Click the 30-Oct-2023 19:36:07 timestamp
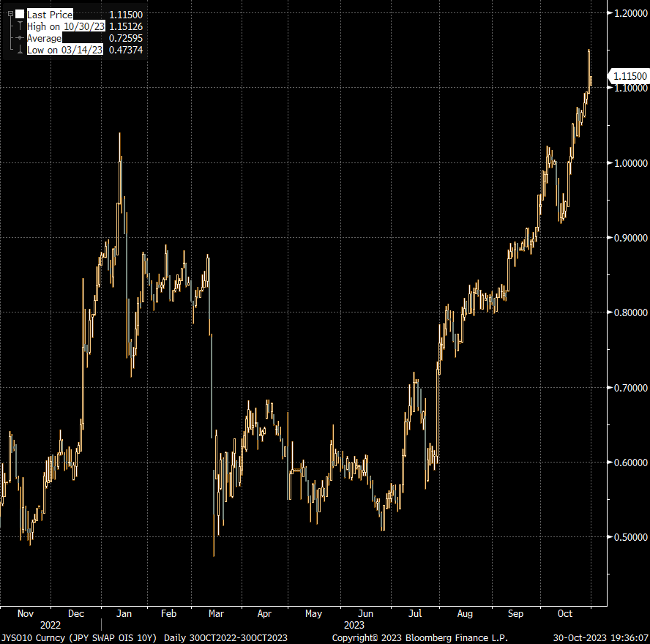 click(601, 638)
